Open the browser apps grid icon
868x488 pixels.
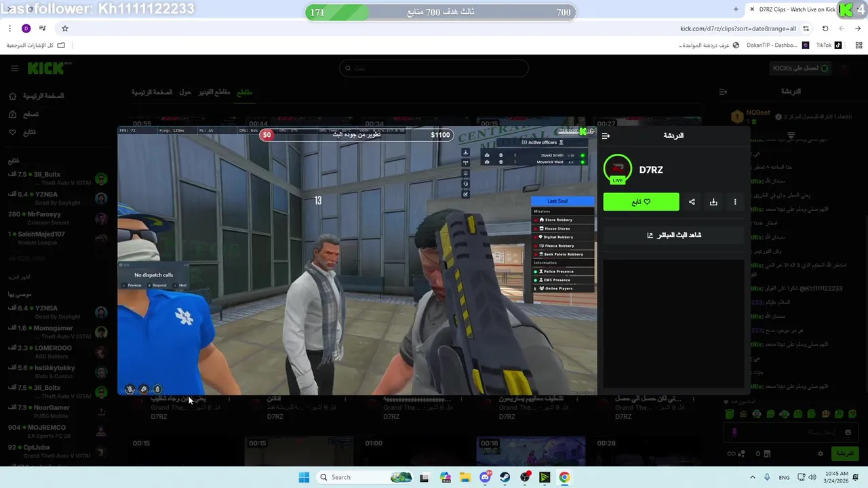859,45
